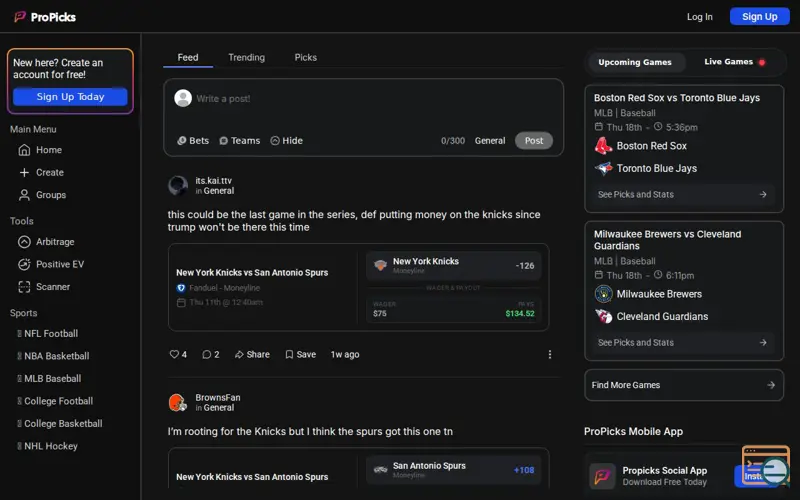Click the Log In link
The image size is (800, 500).
pyautogui.click(x=699, y=17)
